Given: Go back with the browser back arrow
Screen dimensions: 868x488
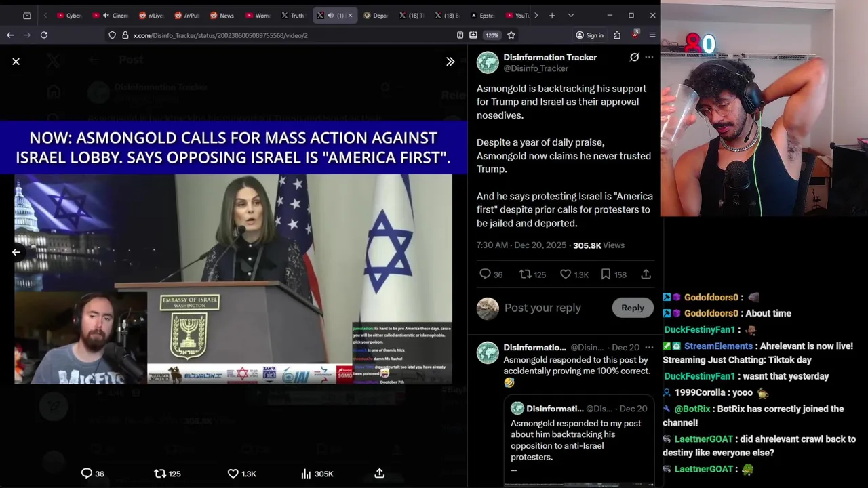Looking at the screenshot, I should click(10, 35).
